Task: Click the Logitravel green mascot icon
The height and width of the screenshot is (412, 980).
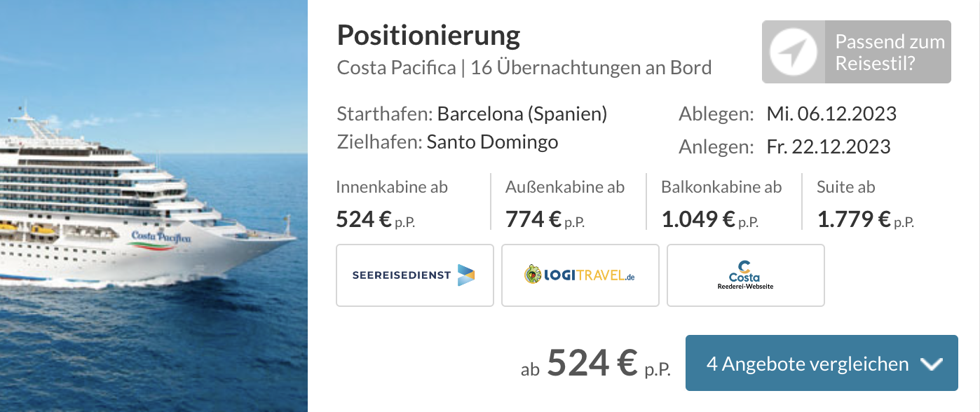Action: (533, 275)
